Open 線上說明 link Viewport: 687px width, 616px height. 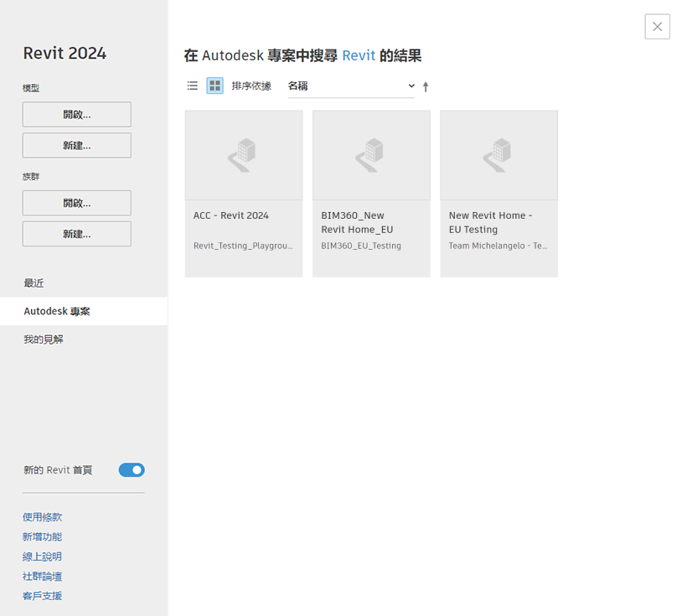click(42, 556)
